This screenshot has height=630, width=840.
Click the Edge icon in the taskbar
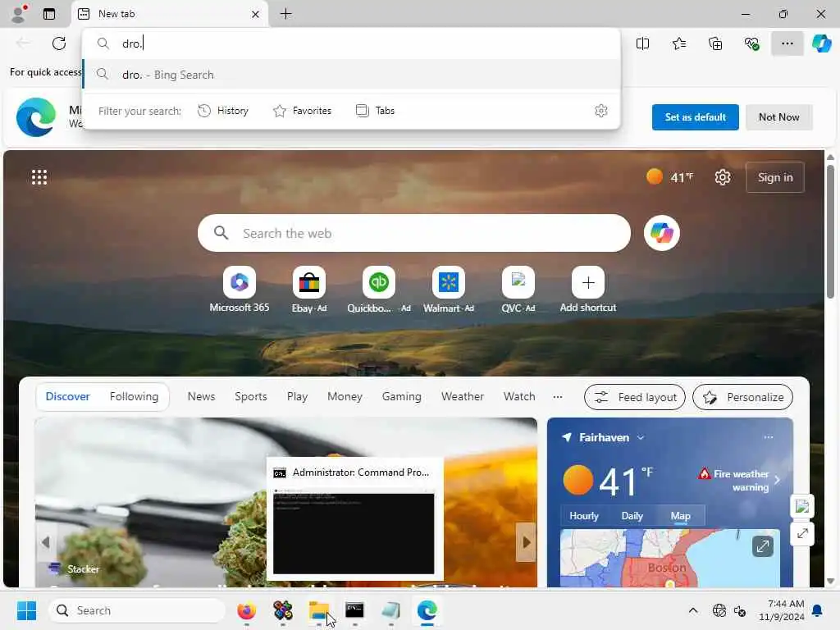click(427, 610)
